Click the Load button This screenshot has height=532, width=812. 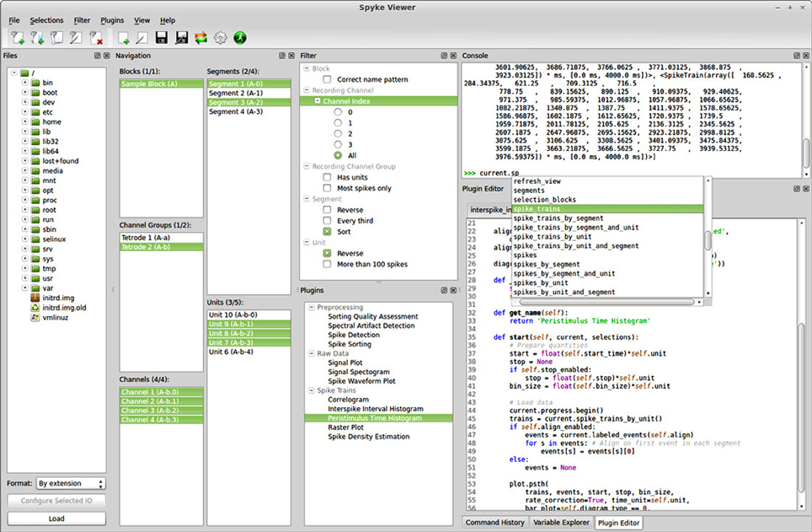[56, 519]
